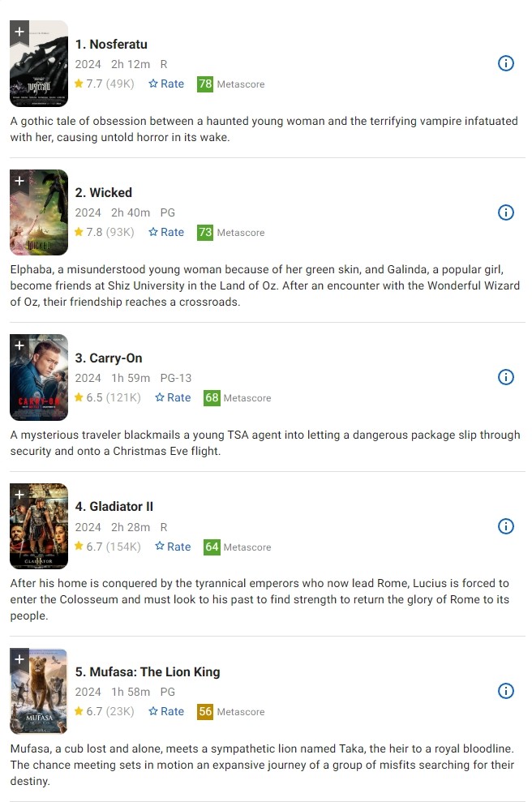Open Mufasa: The Lion King title link
532x802 pixels.
pos(148,672)
